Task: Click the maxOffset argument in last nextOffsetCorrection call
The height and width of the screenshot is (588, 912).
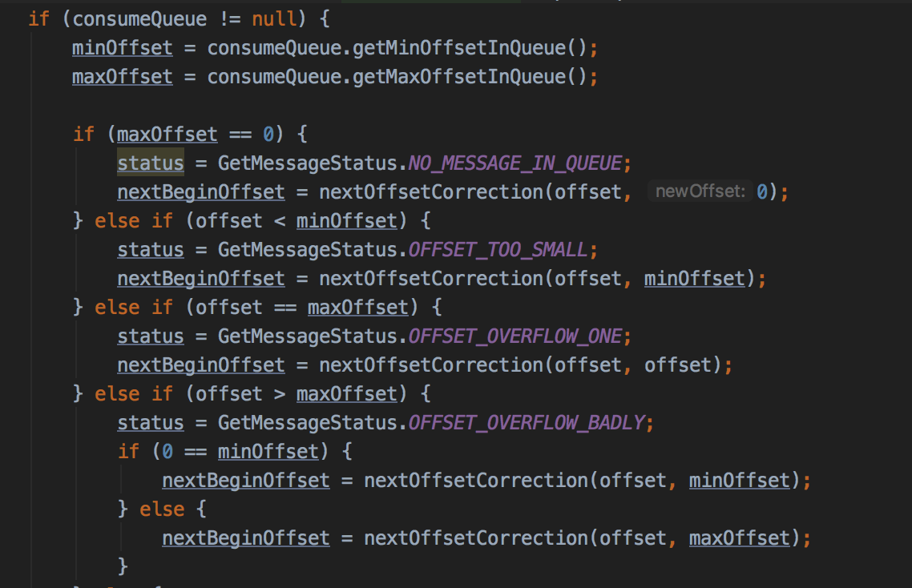Action: [x=739, y=538]
